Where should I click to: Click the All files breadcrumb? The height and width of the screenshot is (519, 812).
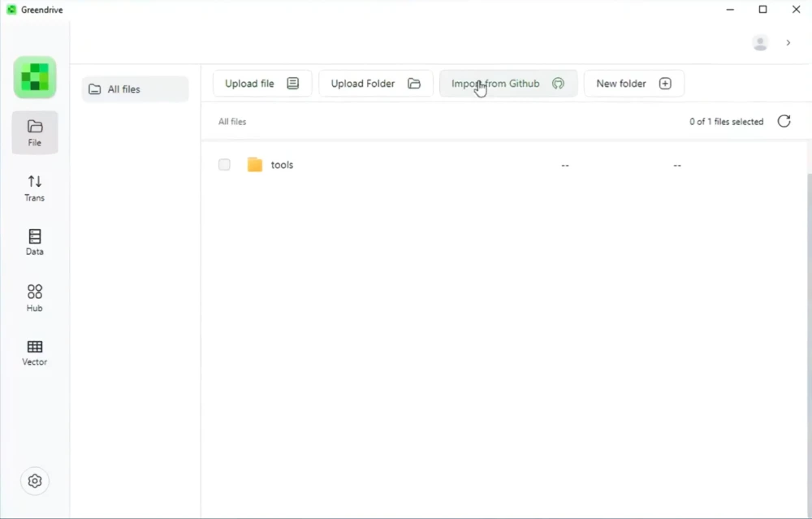232,122
